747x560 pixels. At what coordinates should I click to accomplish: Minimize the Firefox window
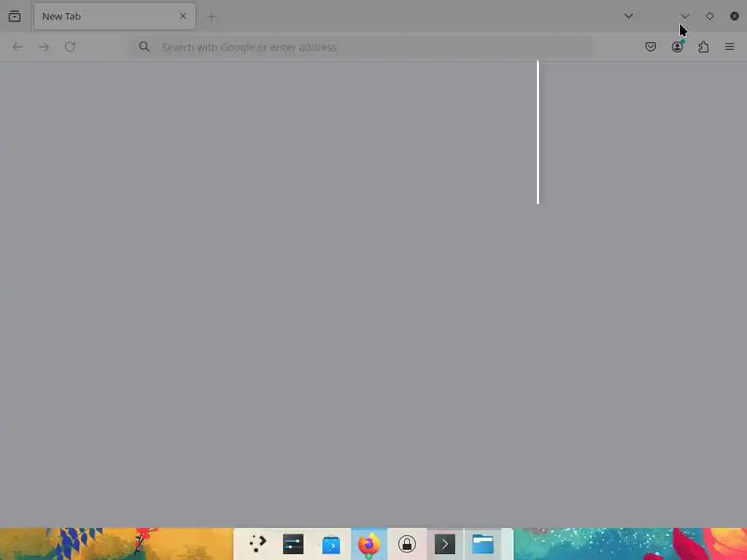point(685,16)
